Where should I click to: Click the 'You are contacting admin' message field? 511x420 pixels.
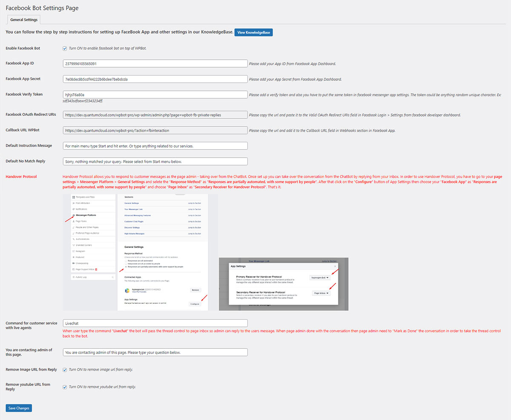(155, 352)
